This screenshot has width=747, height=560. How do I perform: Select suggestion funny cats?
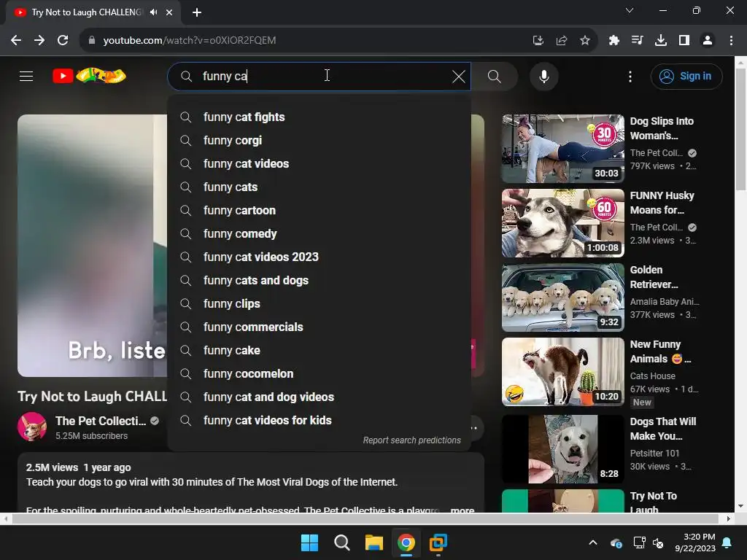pos(320,187)
